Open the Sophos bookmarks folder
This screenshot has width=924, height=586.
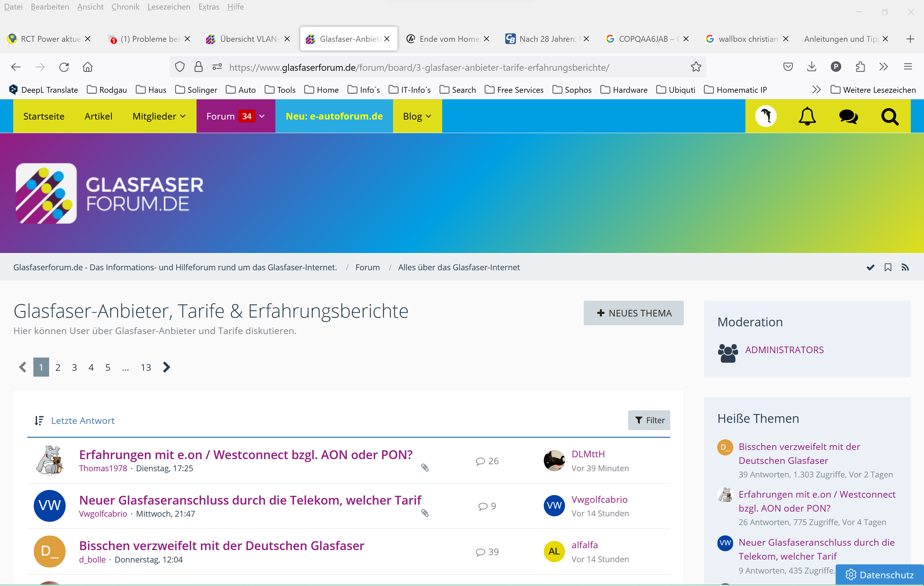(572, 90)
